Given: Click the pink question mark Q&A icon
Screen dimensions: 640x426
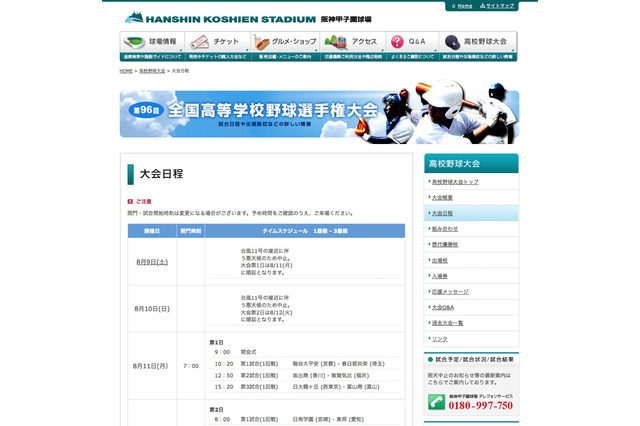Looking at the screenshot, I should [x=397, y=42].
